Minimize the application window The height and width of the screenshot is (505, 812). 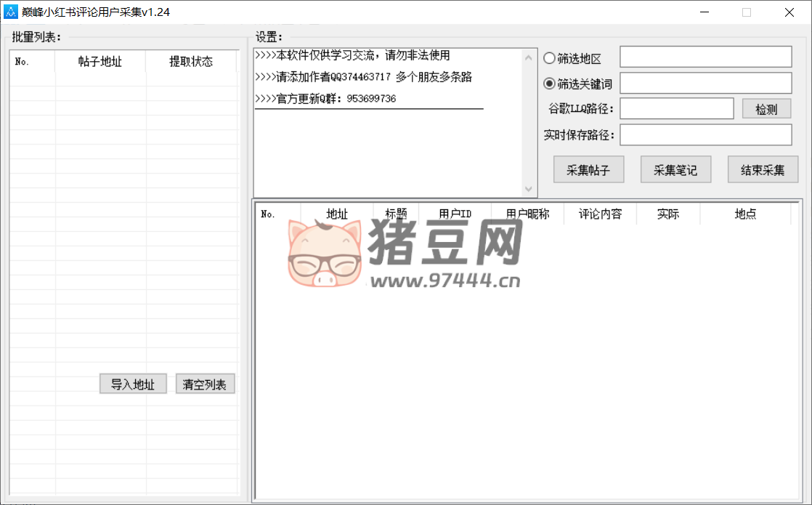point(705,12)
